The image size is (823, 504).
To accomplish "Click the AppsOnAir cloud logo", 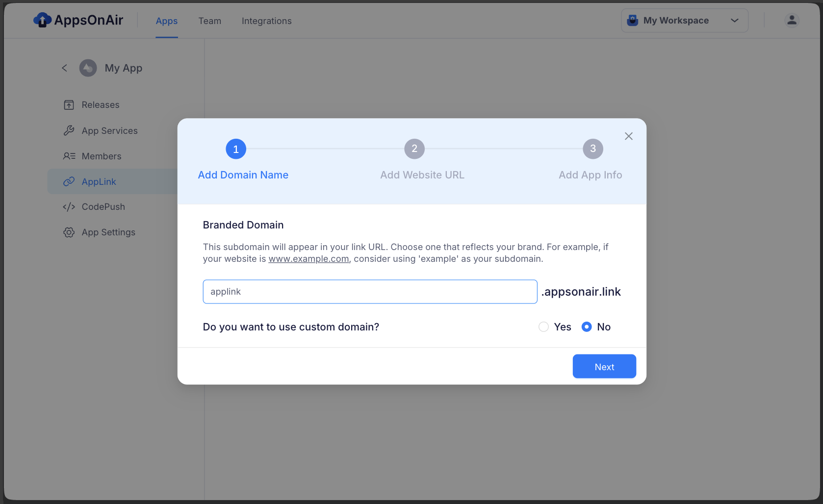I will click(42, 20).
